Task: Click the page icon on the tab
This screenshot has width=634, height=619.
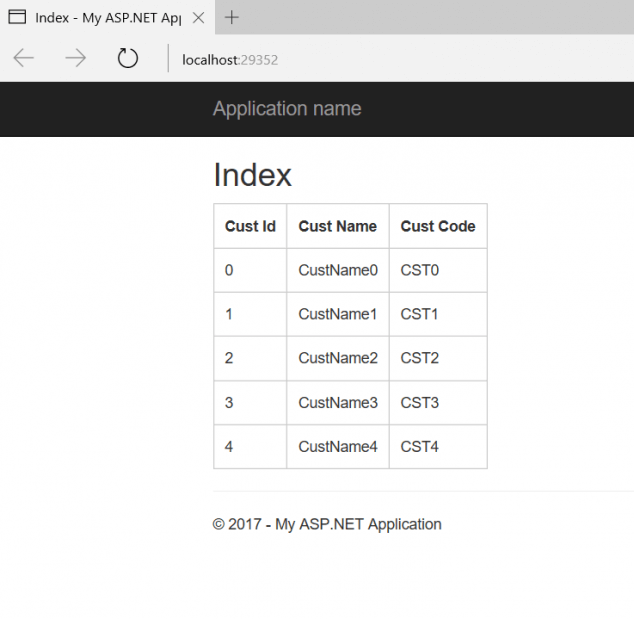Action: [x=17, y=18]
